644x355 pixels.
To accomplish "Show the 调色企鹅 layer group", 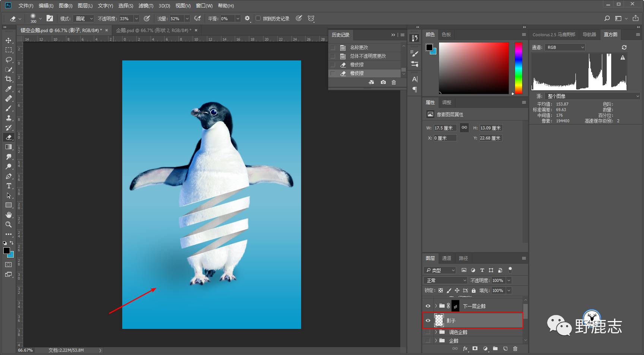I will pos(428,332).
